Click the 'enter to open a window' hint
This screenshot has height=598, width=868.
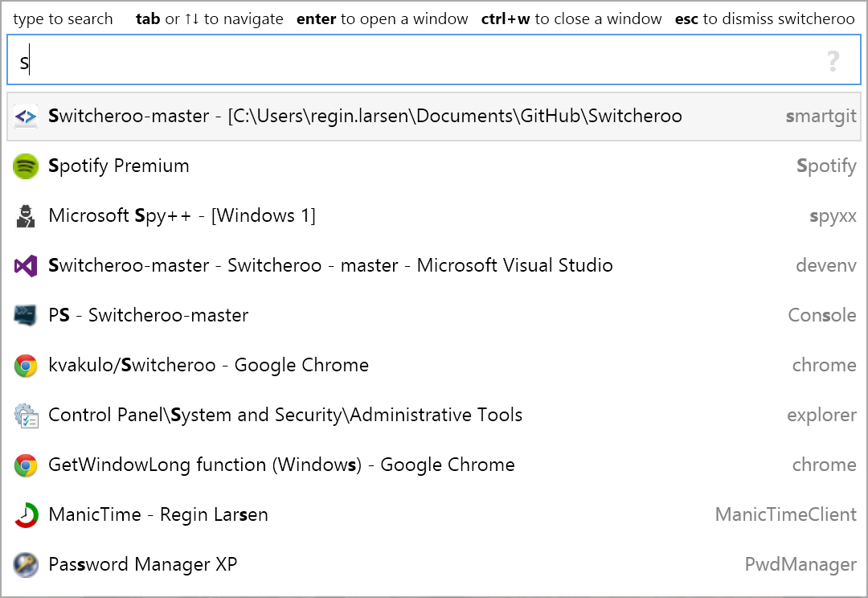pos(382,19)
